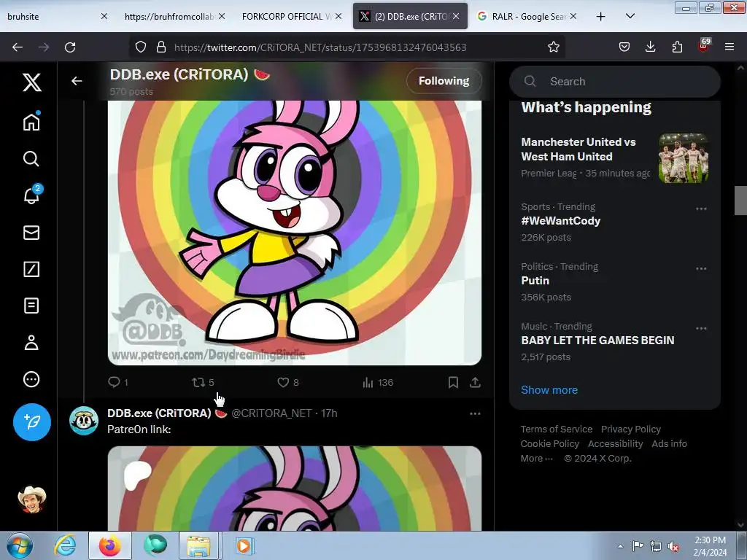Click the blue compose Post button
The width and height of the screenshot is (747, 560).
(x=32, y=422)
